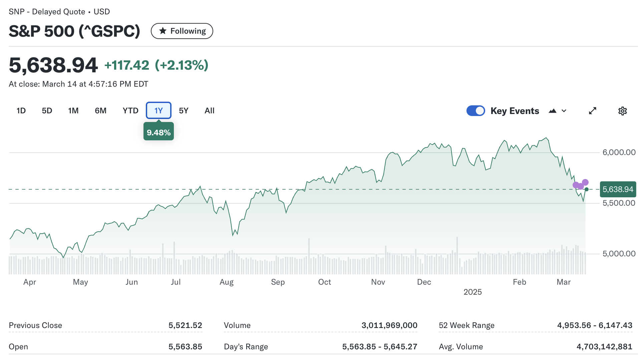This screenshot has width=644, height=358.
Task: Click the Previous Close label
Action: point(35,325)
